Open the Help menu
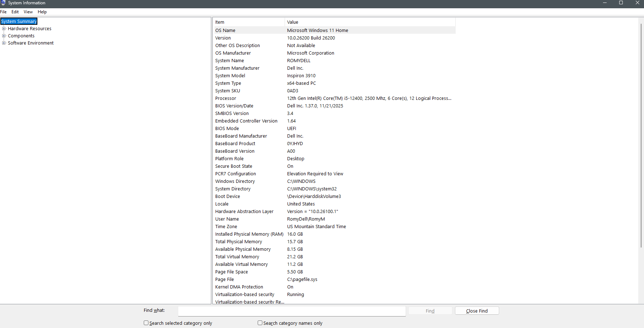This screenshot has width=644, height=328. [42, 11]
